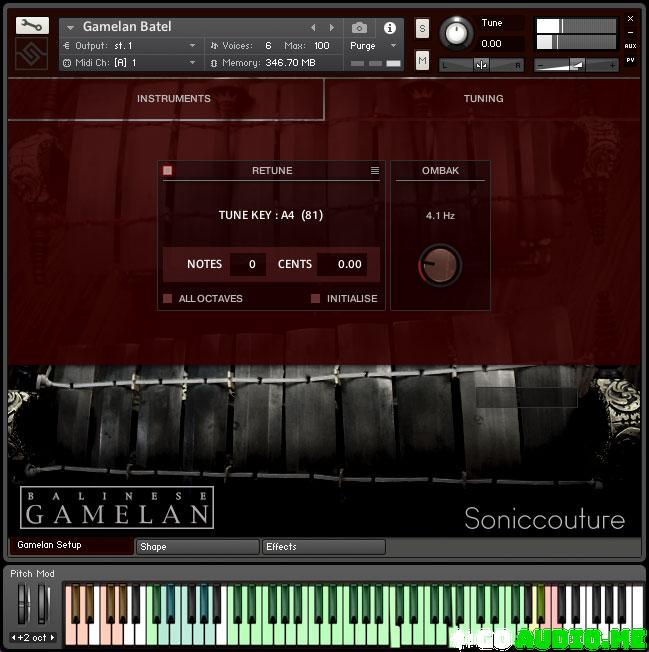Shift keyboard octave up with right arrow

(52, 637)
